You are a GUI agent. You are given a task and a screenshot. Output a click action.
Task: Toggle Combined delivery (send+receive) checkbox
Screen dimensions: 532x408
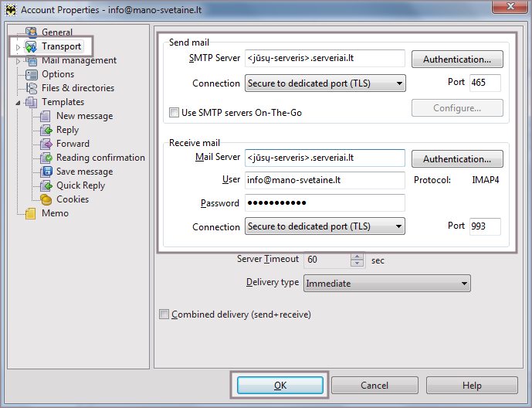164,314
